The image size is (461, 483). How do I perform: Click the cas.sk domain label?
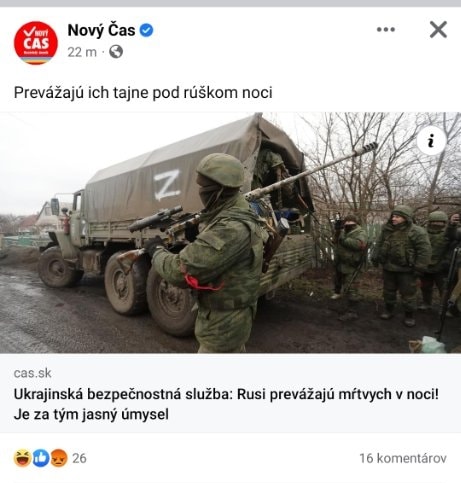click(x=33, y=373)
